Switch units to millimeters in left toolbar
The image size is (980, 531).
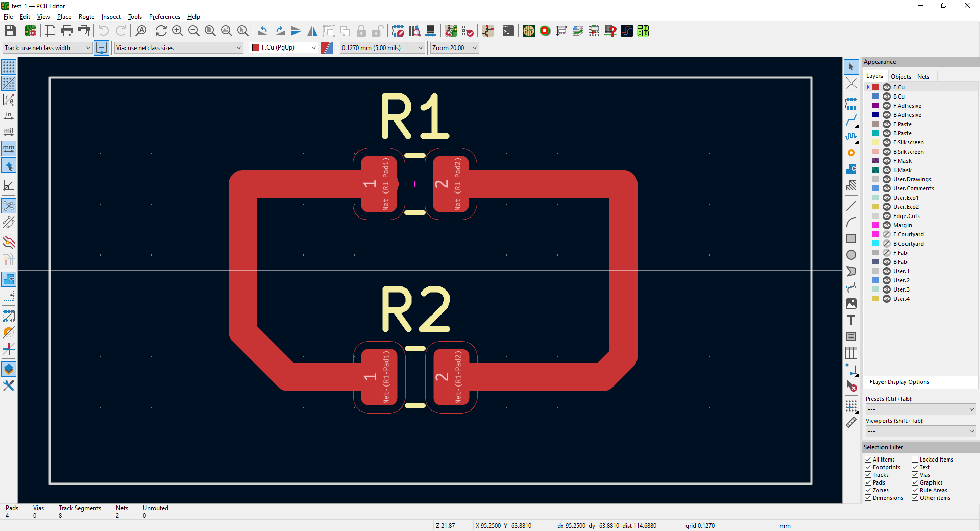9,149
